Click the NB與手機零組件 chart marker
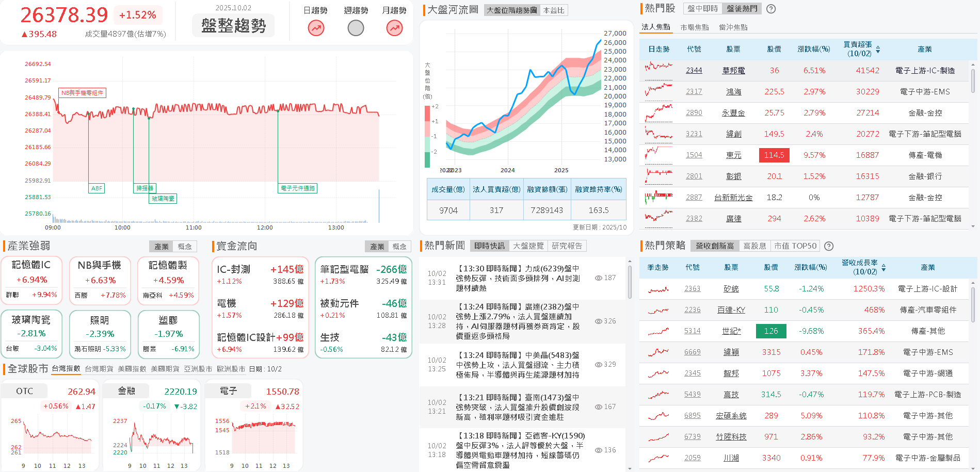The height and width of the screenshot is (472, 980). click(x=83, y=93)
